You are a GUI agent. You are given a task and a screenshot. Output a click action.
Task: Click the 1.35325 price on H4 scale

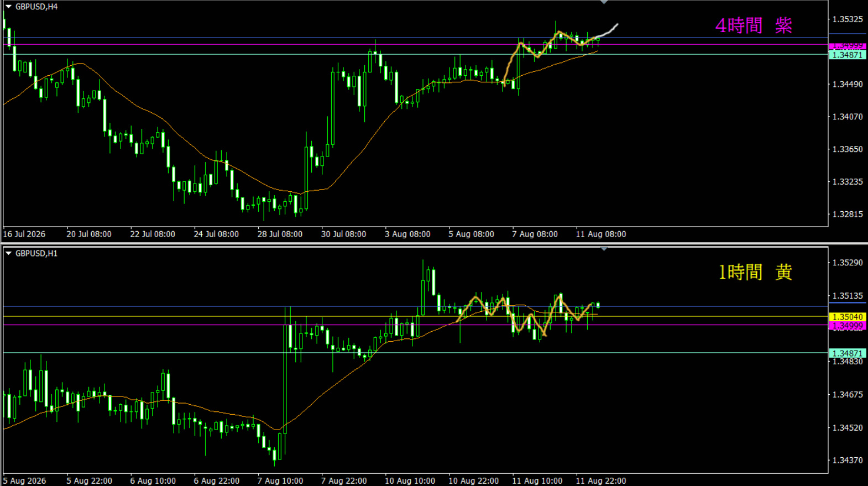tap(848, 19)
